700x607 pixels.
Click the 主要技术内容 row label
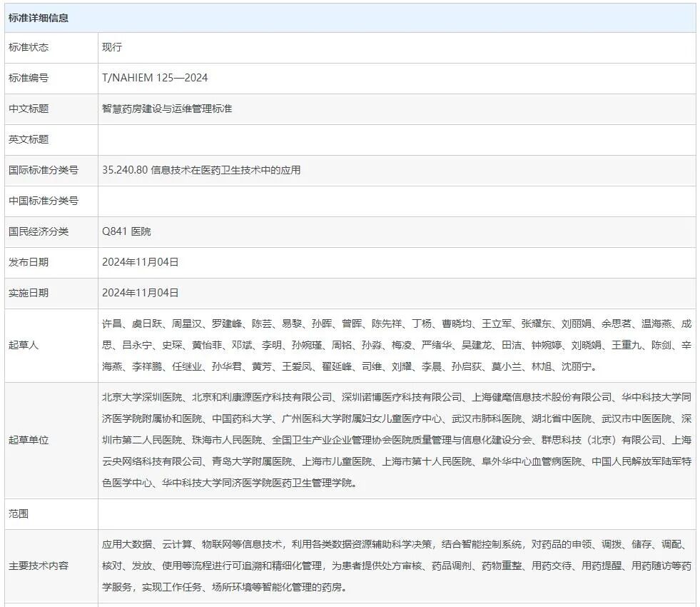(x=39, y=566)
